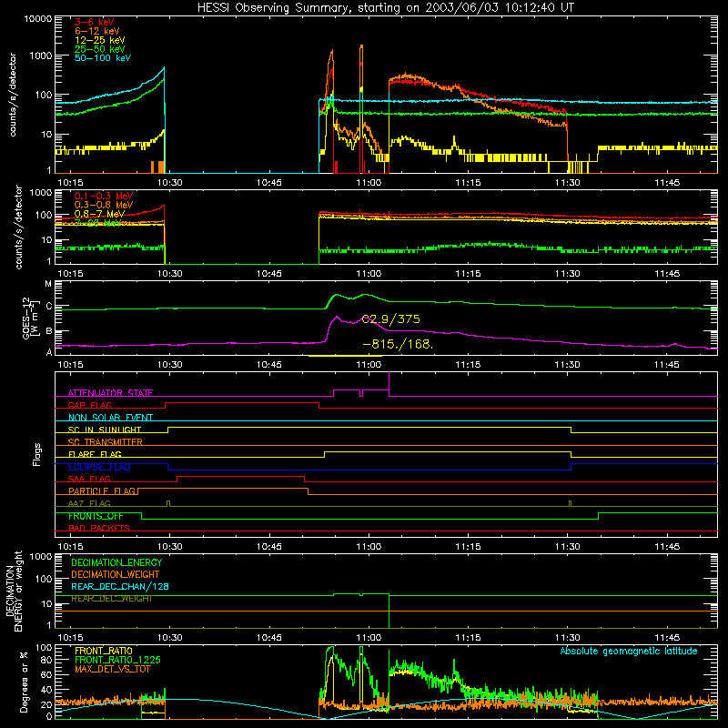Select the 25-50 keV legend label

pyautogui.click(x=100, y=49)
